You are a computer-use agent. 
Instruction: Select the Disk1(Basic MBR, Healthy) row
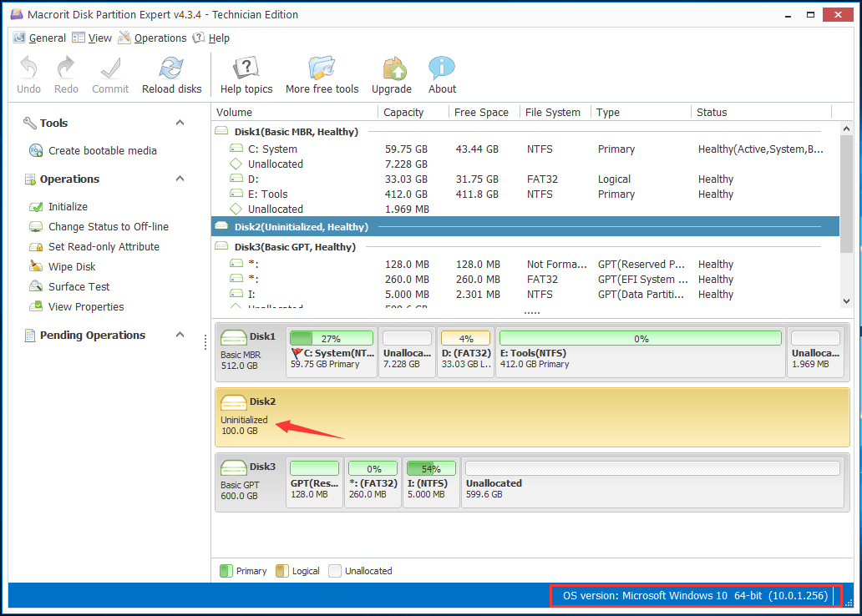[x=525, y=131]
